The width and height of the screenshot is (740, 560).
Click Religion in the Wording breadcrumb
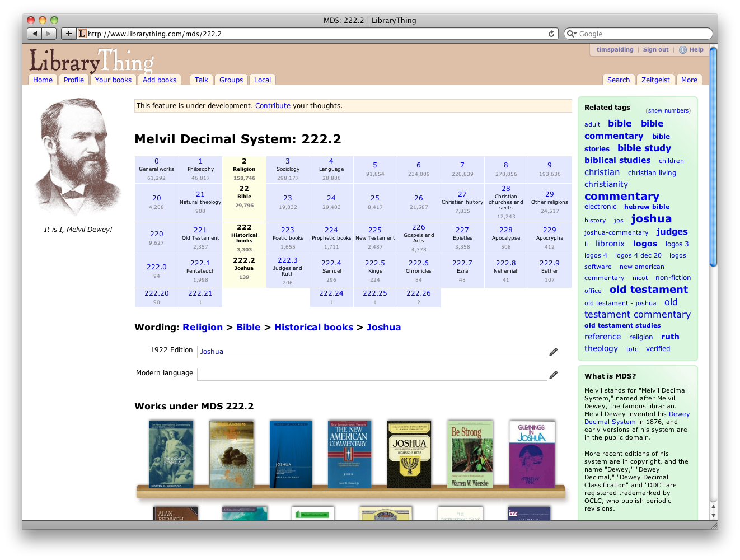203,327
